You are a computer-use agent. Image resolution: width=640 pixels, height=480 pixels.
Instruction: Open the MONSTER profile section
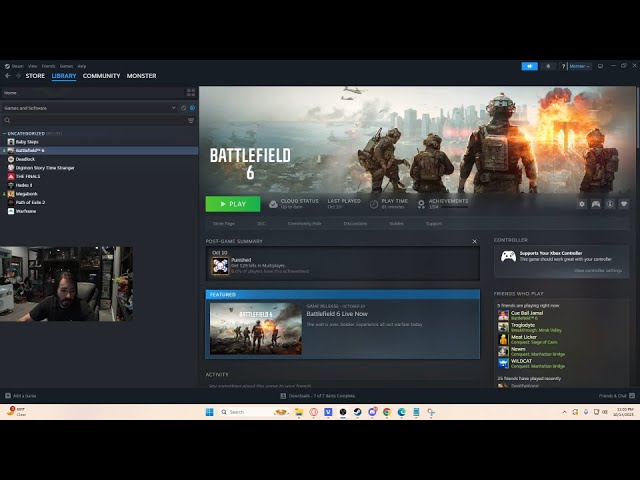point(141,76)
